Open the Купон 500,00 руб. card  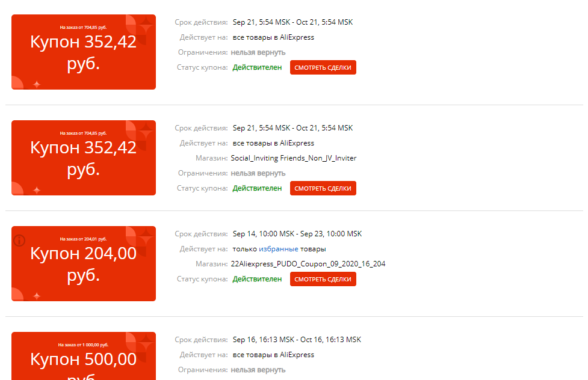point(84,356)
